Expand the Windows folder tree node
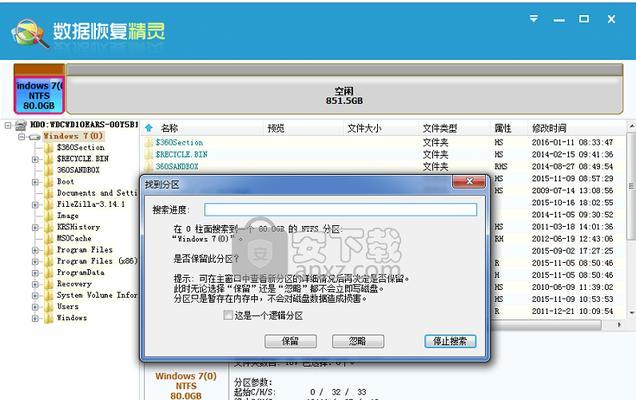 [35, 318]
